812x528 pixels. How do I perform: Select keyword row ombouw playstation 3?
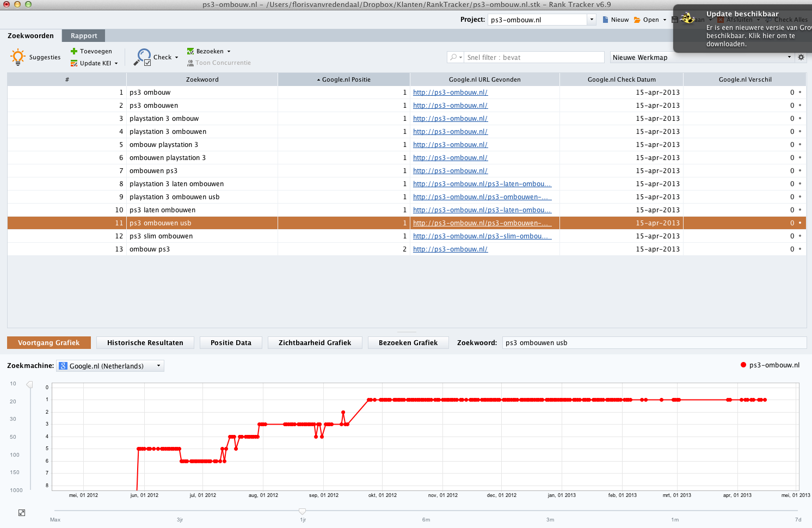point(407,145)
